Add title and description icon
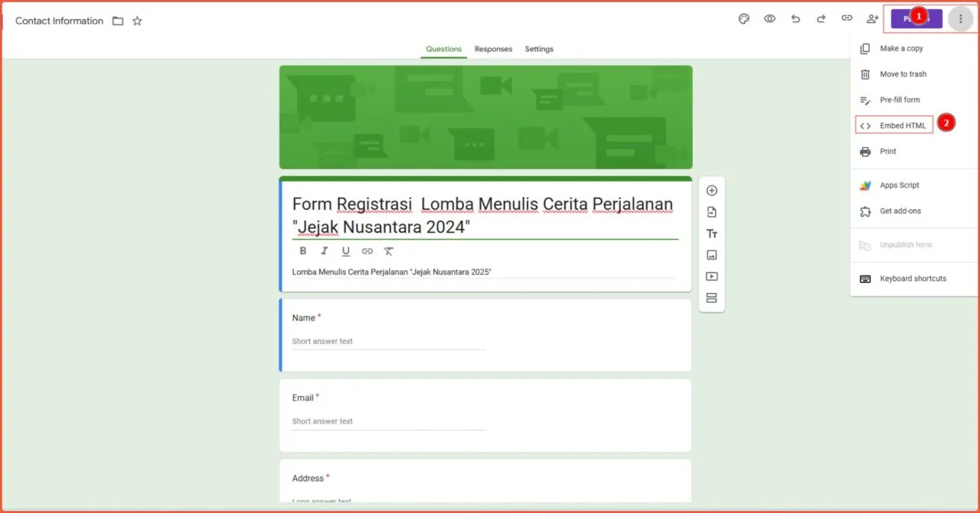 click(x=711, y=234)
